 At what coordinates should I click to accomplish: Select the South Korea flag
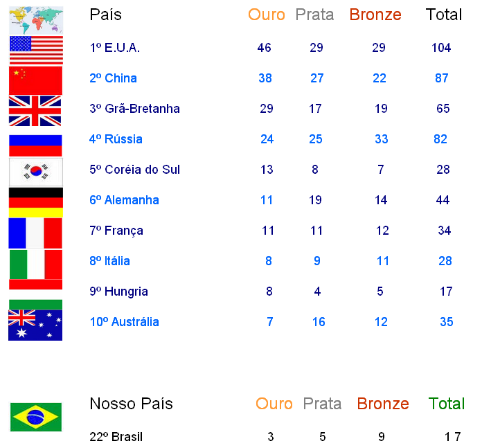point(36,172)
